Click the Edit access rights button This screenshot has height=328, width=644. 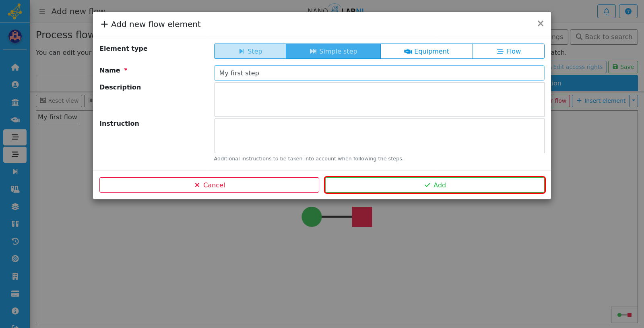(578, 67)
